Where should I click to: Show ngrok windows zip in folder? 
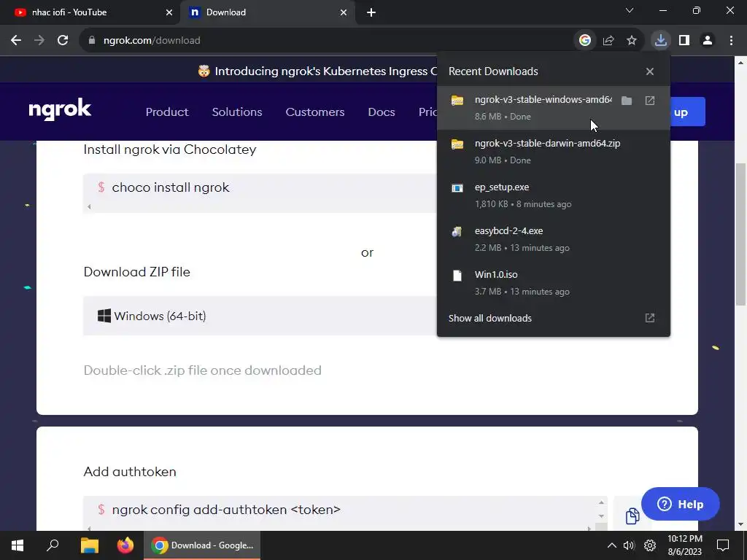(627, 101)
